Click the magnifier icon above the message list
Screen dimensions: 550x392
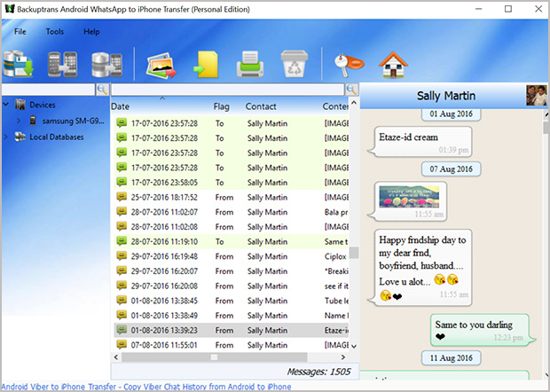tap(351, 90)
